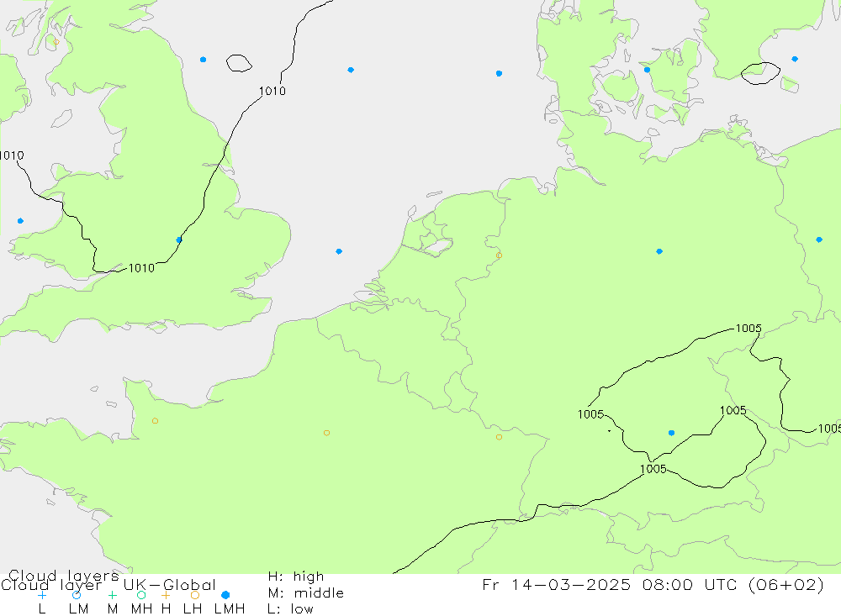Select the LMH dot in the central North Sea
Screen dimensions: 841x616
click(350, 70)
